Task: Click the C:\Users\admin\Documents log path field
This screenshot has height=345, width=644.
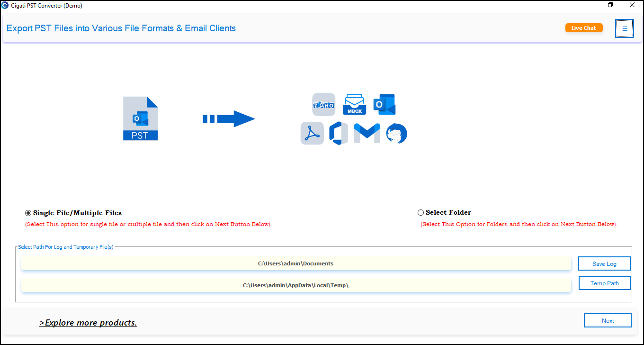Action: tap(296, 263)
